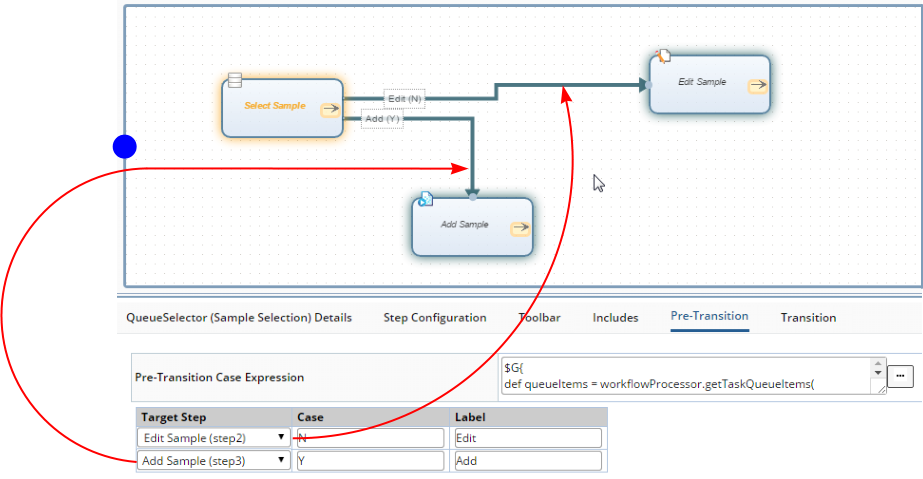The width and height of the screenshot is (923, 479).
Task: Click the Add (Y) transition label
Action: click(382, 119)
